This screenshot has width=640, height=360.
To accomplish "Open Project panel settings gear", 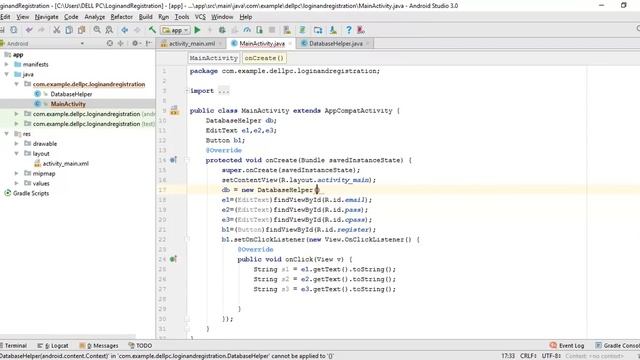I will click(x=136, y=43).
